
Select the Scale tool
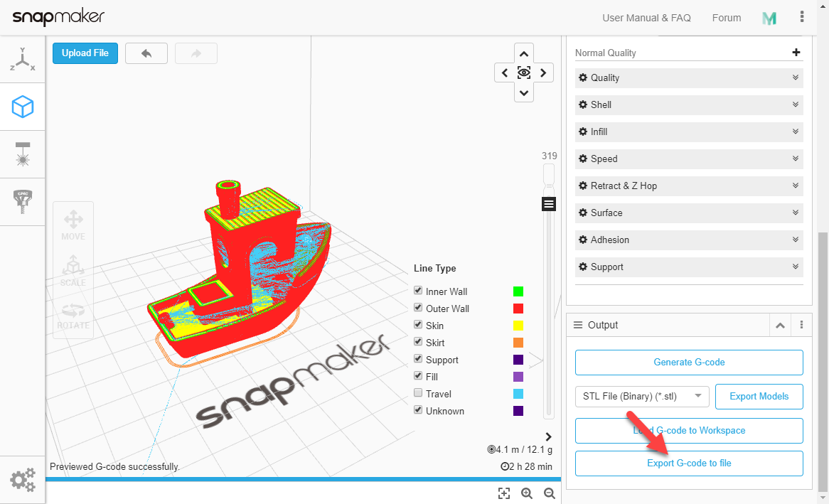(x=73, y=271)
